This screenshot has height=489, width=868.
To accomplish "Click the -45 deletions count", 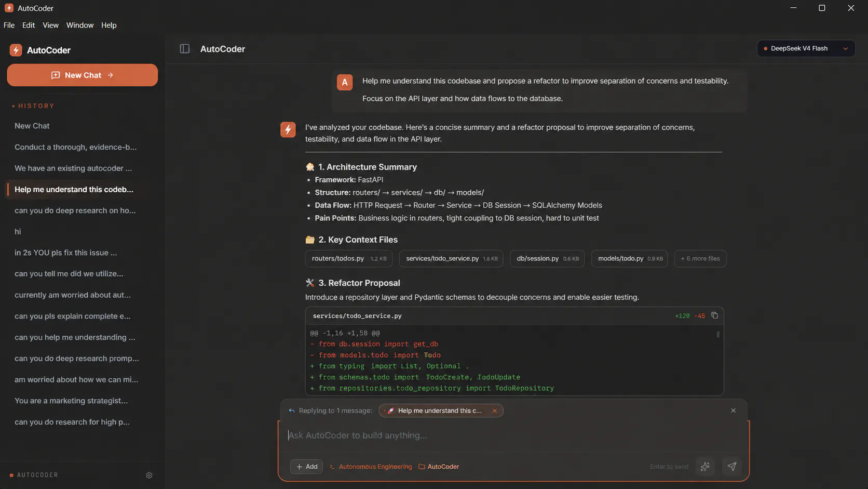I will pyautogui.click(x=700, y=316).
